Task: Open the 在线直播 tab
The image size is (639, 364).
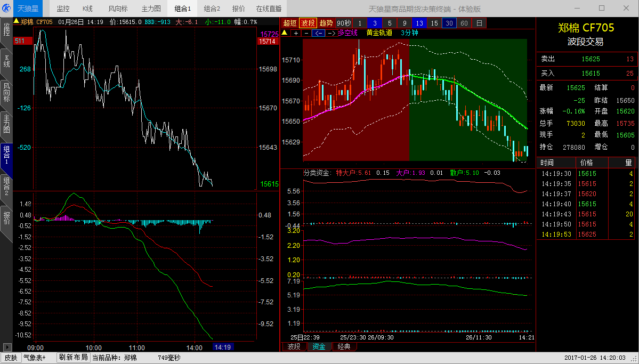Action: pos(269,9)
